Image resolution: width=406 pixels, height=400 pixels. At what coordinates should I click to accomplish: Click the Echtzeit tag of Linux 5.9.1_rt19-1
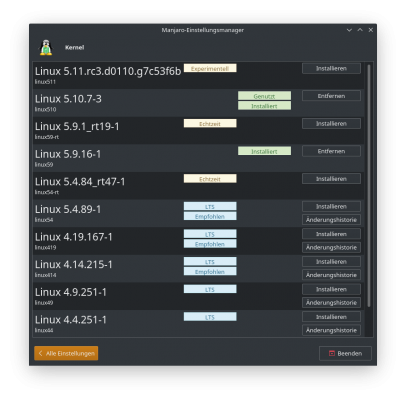(x=210, y=124)
